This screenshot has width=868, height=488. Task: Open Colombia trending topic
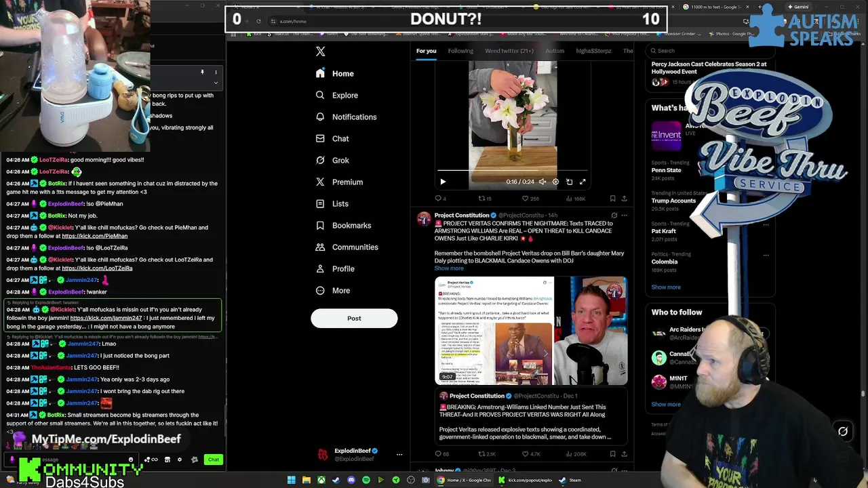[665, 262]
